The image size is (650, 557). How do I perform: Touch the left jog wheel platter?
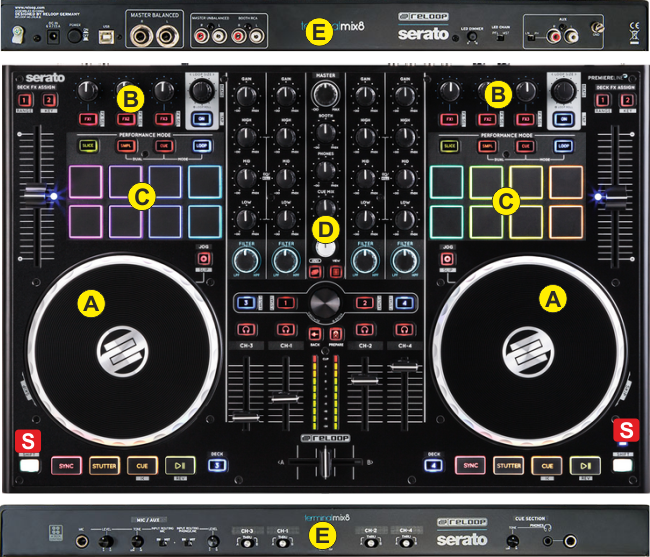tap(122, 351)
